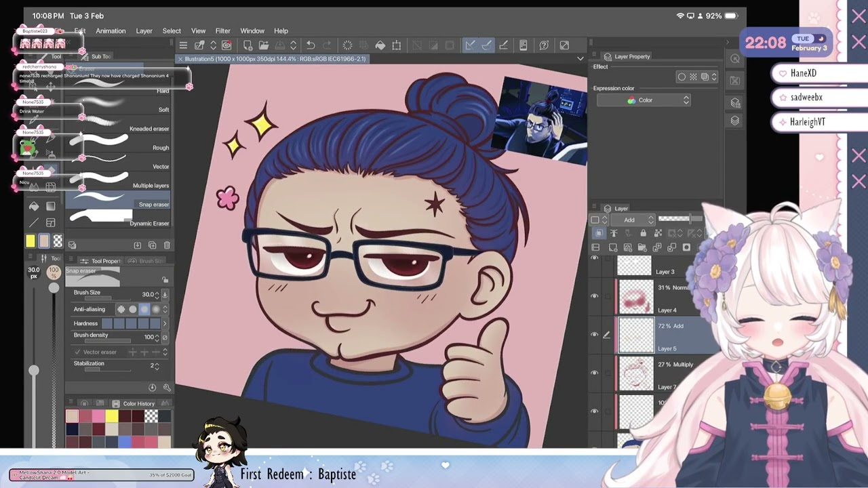Open the Window menu
Screen dimensions: 868x488
coord(252,31)
